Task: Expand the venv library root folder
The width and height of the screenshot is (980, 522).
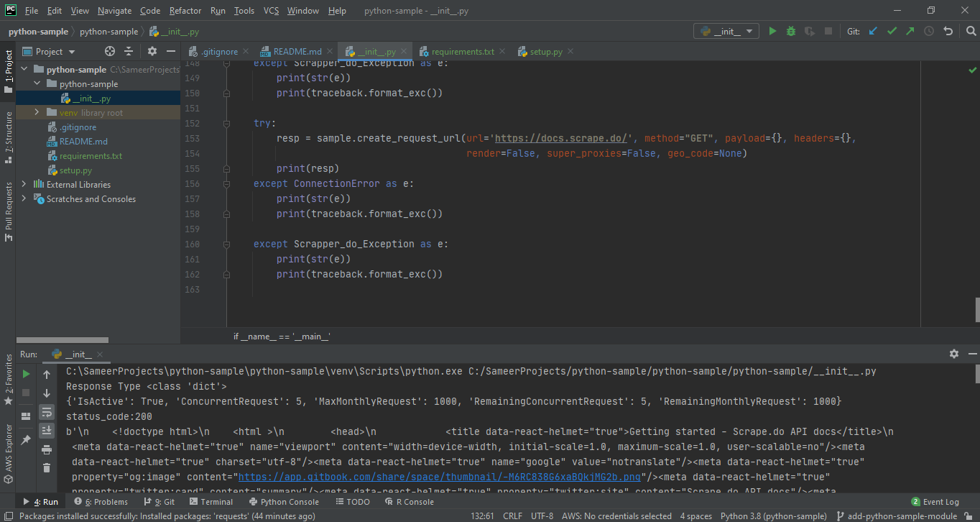Action: [x=37, y=112]
